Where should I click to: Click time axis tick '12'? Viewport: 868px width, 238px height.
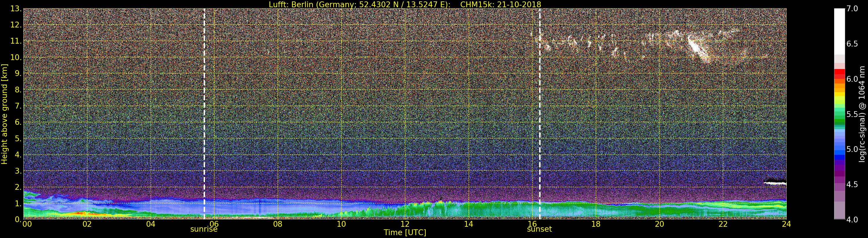tap(405, 224)
